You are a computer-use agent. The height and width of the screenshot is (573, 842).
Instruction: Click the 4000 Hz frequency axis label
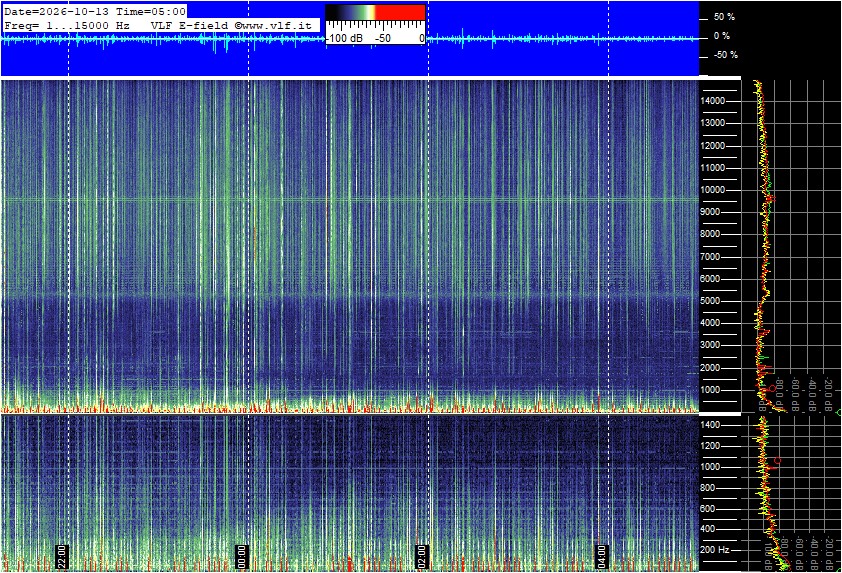click(x=710, y=323)
